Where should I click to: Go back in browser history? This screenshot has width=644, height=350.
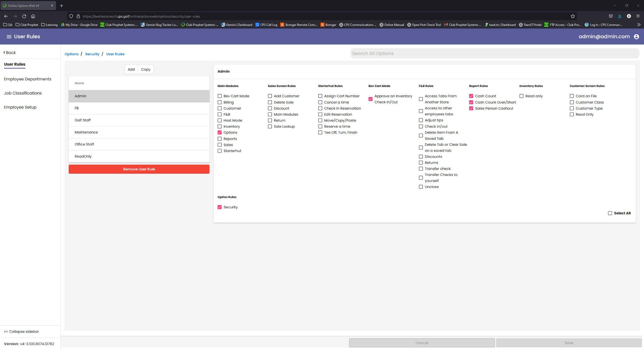[x=6, y=16]
